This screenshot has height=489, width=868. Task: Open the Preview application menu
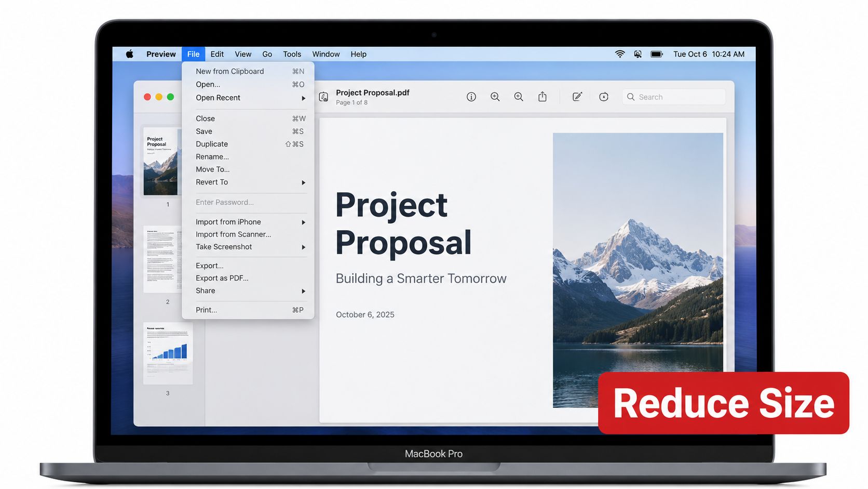(161, 54)
